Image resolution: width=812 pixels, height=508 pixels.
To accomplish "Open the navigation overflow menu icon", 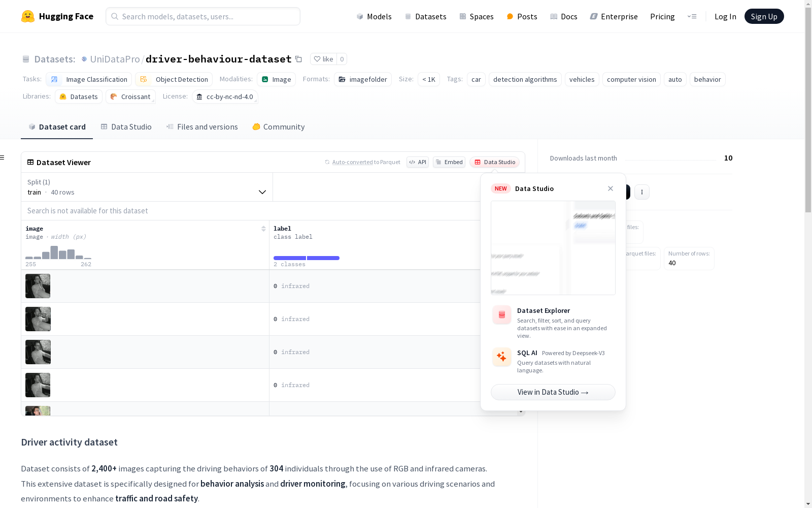I will 692,16.
